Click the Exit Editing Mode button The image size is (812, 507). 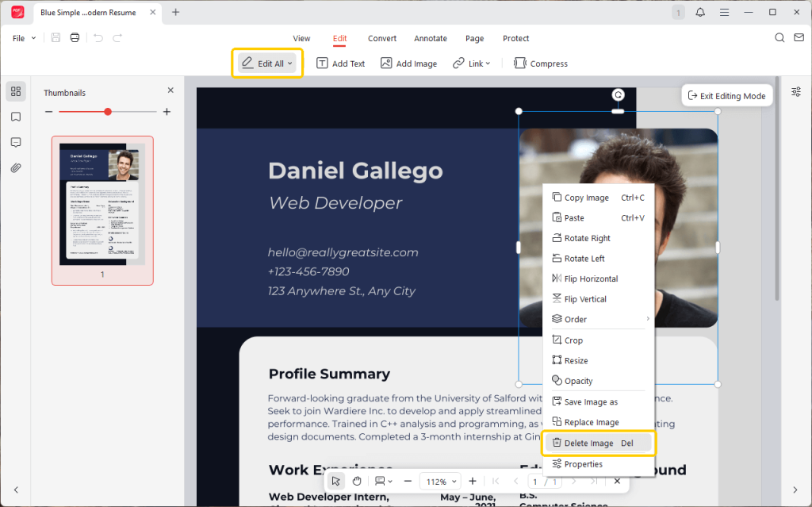pyautogui.click(x=726, y=94)
